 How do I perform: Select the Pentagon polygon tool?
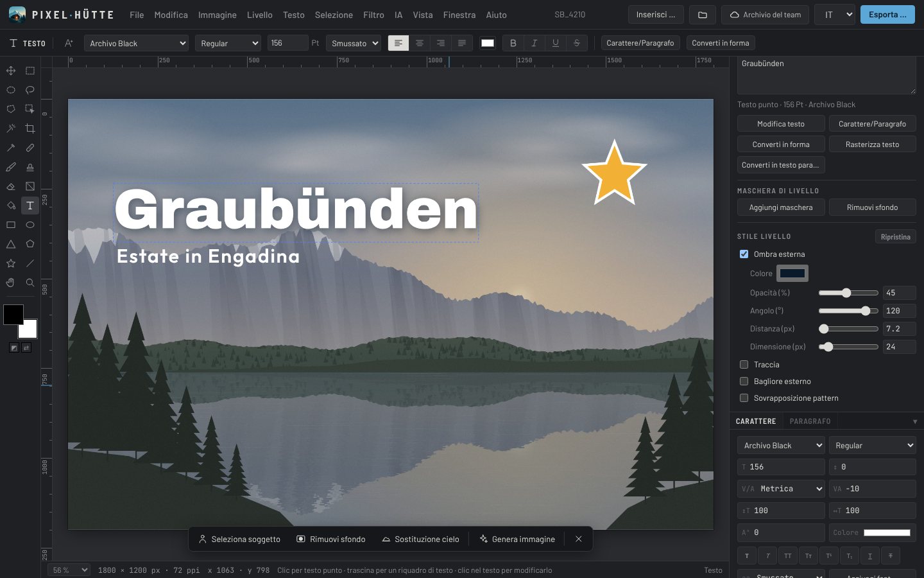30,244
